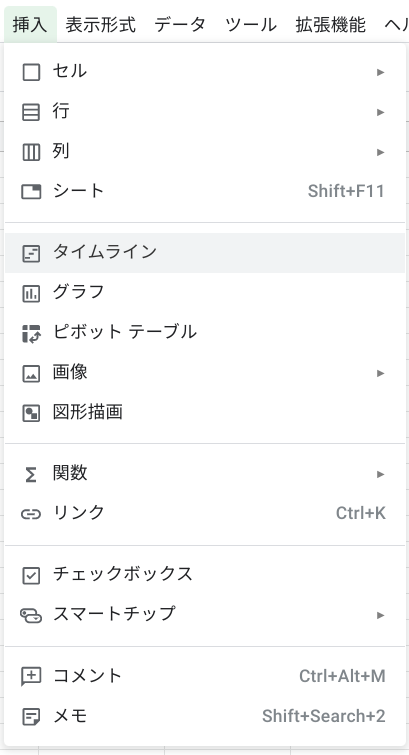This screenshot has height=755, width=409.
Task: Click the chart icon beside グラフ
Action: point(31,293)
